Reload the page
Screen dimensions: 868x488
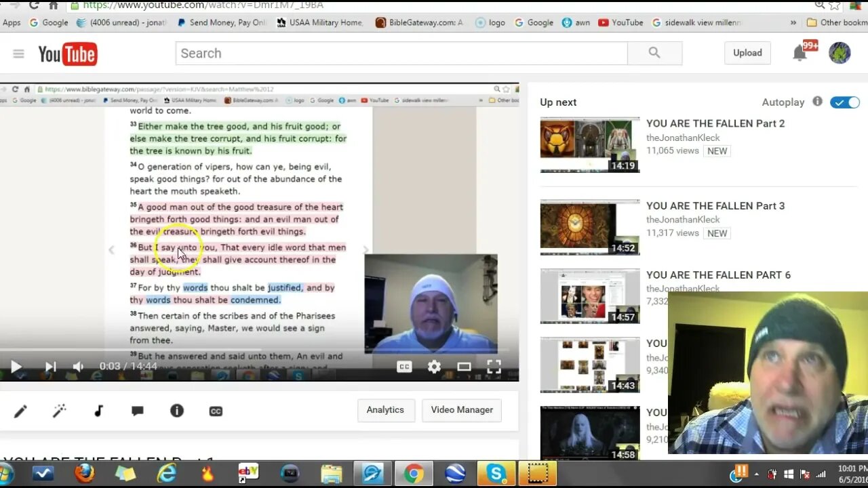coord(33,5)
